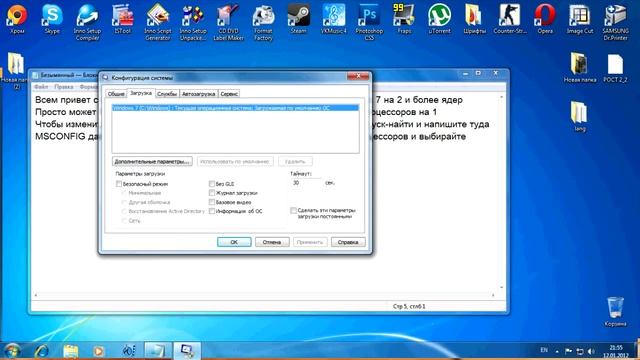Open Inno Setup Compiler shortcut
640x360 pixels.
pyautogui.click(x=87, y=22)
